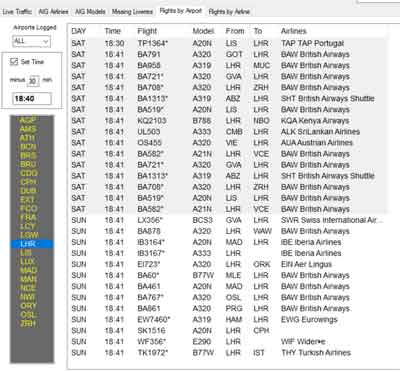Screen dimensions: 400x372
Task: Select flight BA861 from PRG
Action: (x=229, y=308)
